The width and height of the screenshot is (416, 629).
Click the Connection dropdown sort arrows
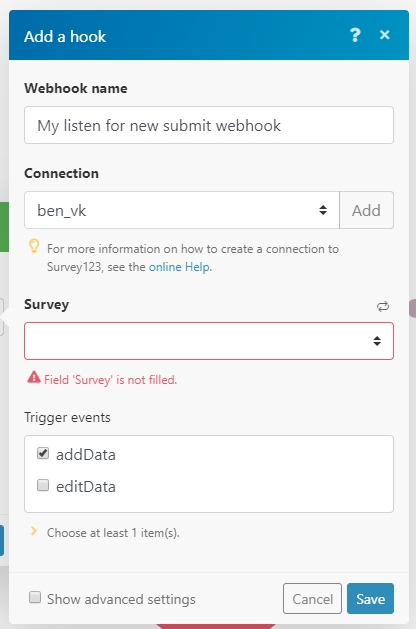(323, 210)
